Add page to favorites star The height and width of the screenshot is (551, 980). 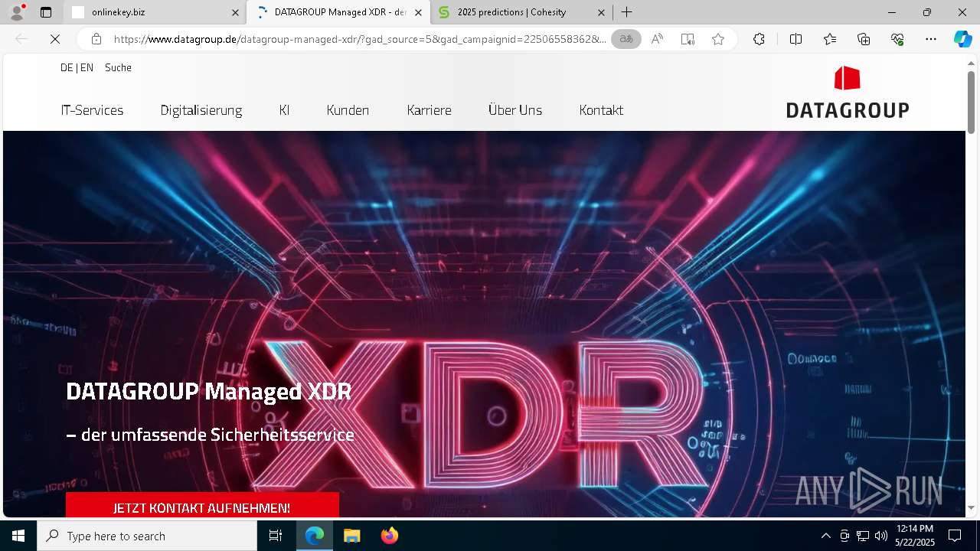point(718,40)
